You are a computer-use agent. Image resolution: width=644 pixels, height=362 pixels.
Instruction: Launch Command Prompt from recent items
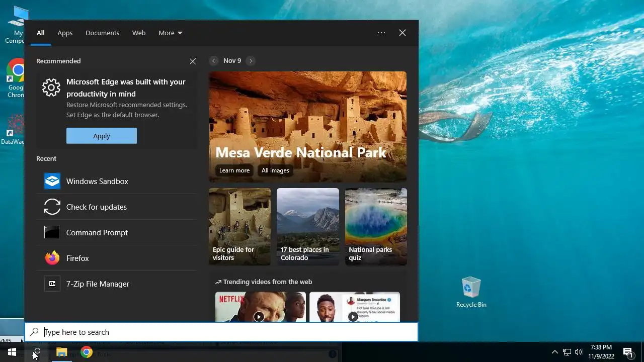(116, 232)
